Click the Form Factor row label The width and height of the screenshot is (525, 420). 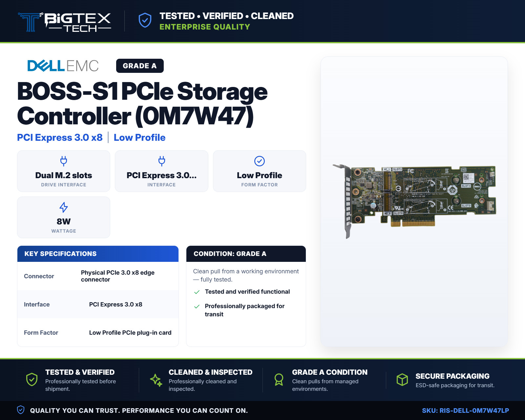(41, 333)
